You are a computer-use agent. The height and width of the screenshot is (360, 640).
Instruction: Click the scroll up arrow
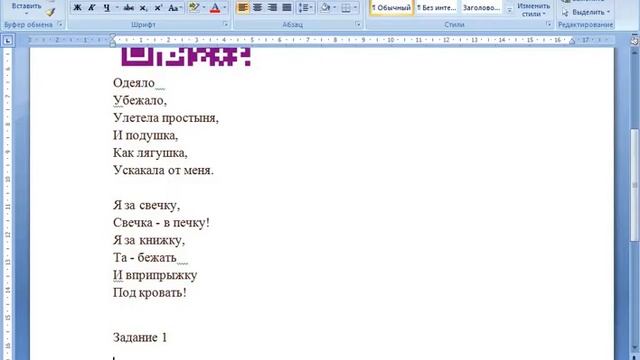point(635,52)
